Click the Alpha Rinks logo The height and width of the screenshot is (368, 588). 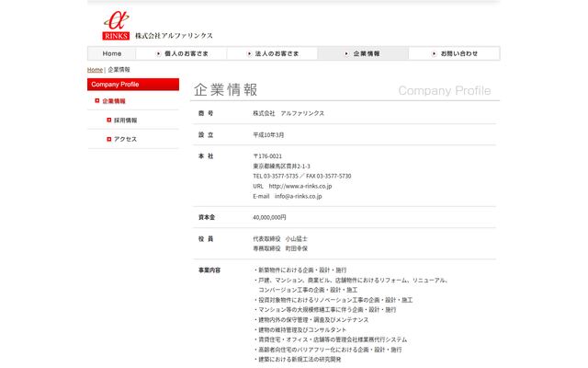coord(117,26)
